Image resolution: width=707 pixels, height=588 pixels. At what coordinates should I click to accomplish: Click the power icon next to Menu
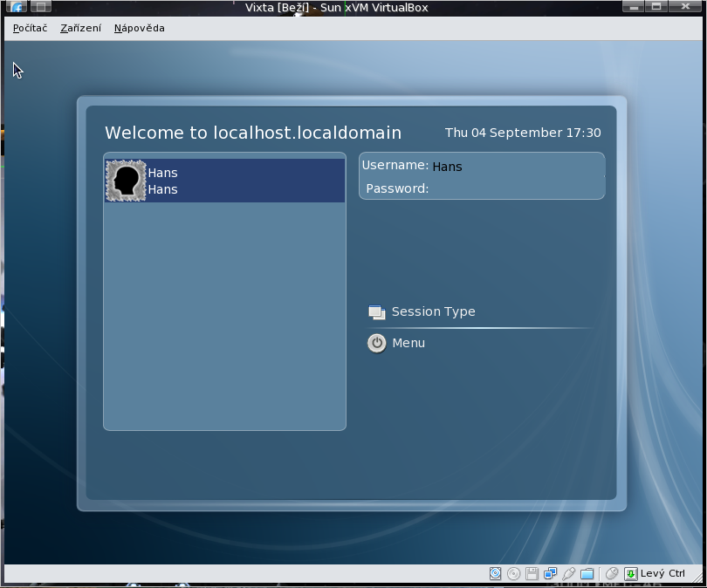[376, 344]
